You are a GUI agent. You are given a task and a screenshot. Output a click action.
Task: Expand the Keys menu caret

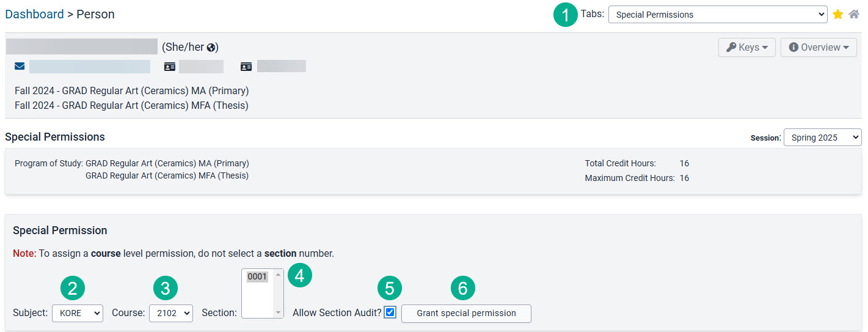[x=765, y=48]
